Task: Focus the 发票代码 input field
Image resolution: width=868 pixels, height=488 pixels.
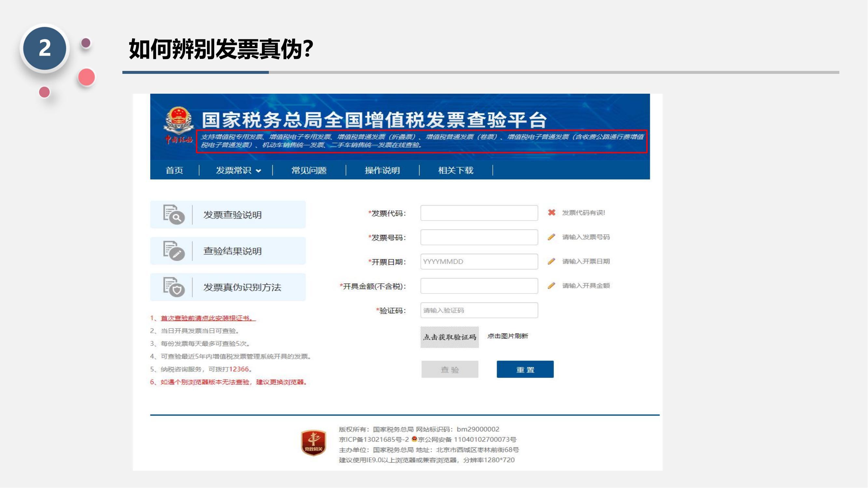Action: (x=479, y=213)
